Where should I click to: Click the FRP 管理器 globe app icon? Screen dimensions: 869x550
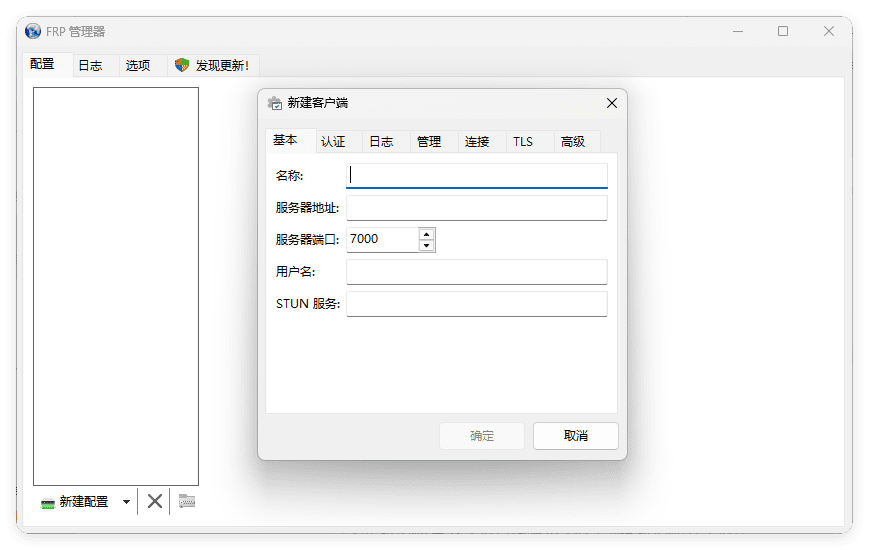[x=33, y=31]
